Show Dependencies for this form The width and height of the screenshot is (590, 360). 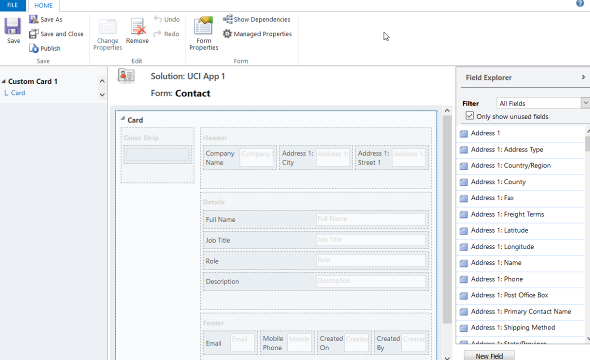click(257, 19)
